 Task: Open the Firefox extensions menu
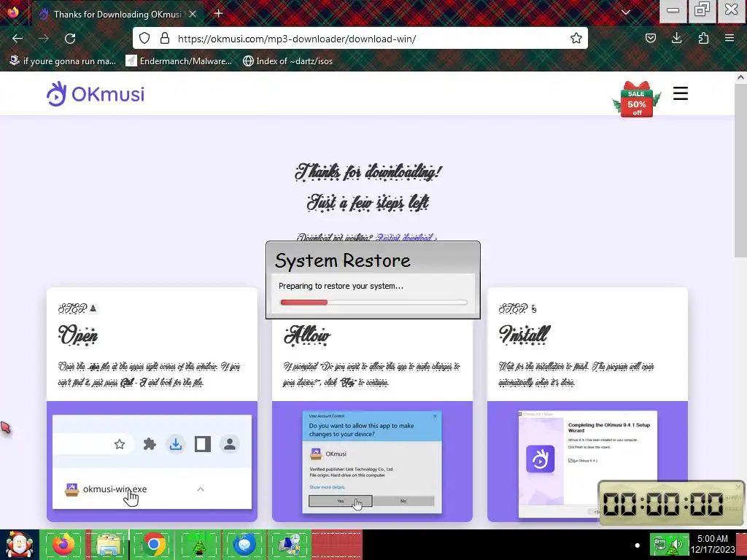pos(703,38)
